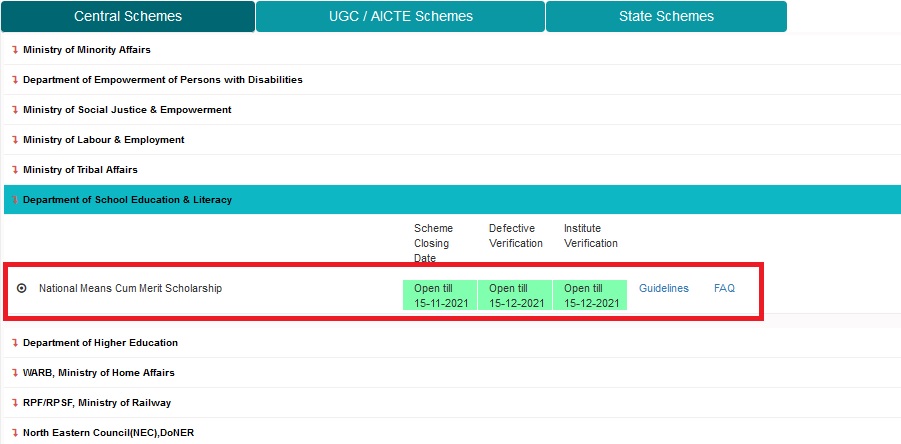Click arrow icon beside Ministry of Minority Affairs
901x444 pixels.
pos(16,50)
